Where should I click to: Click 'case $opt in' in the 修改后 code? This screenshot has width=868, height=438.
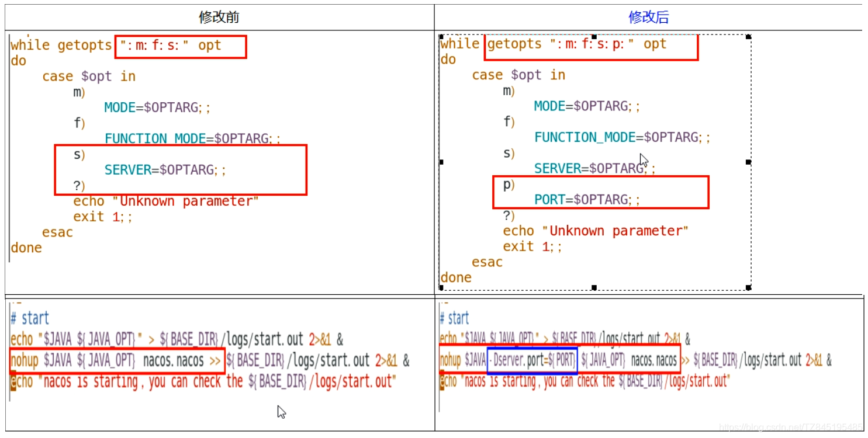pyautogui.click(x=518, y=75)
